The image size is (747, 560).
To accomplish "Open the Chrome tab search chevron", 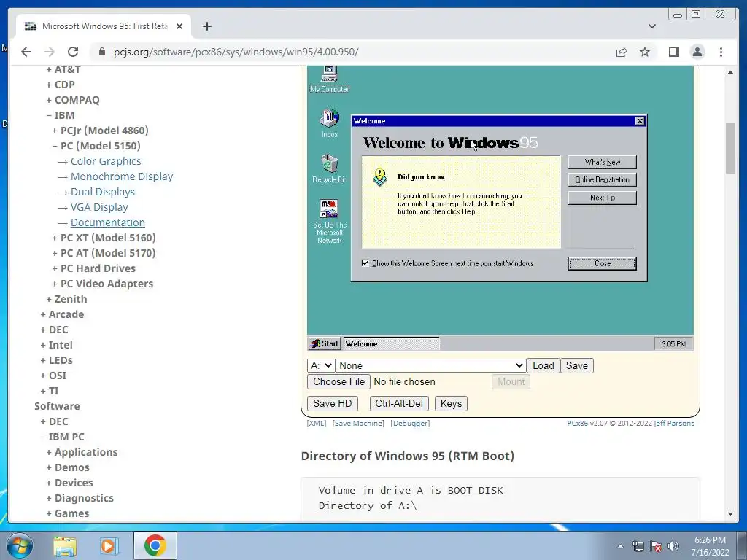I will click(x=652, y=26).
